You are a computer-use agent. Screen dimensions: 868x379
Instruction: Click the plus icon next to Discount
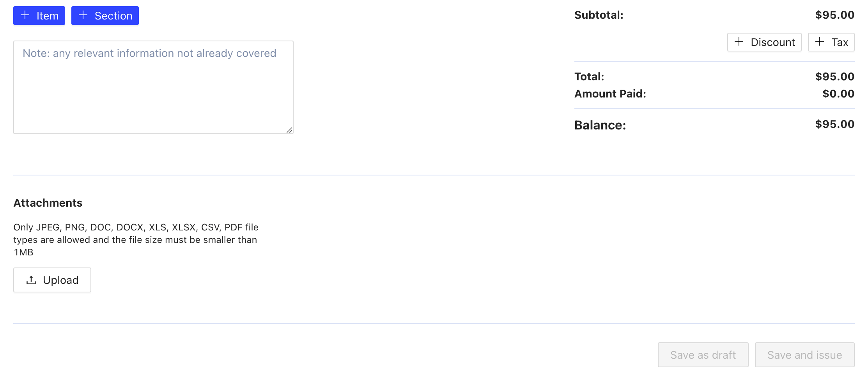[739, 42]
